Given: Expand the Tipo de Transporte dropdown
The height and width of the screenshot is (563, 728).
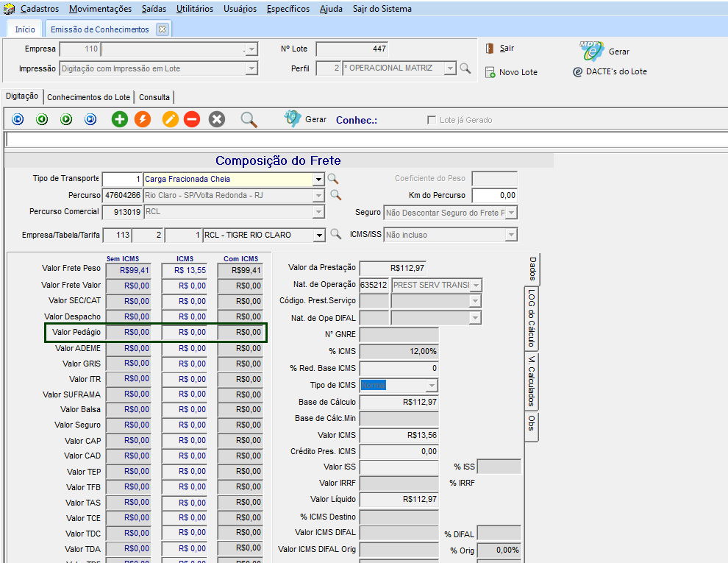Looking at the screenshot, I should click(x=318, y=179).
